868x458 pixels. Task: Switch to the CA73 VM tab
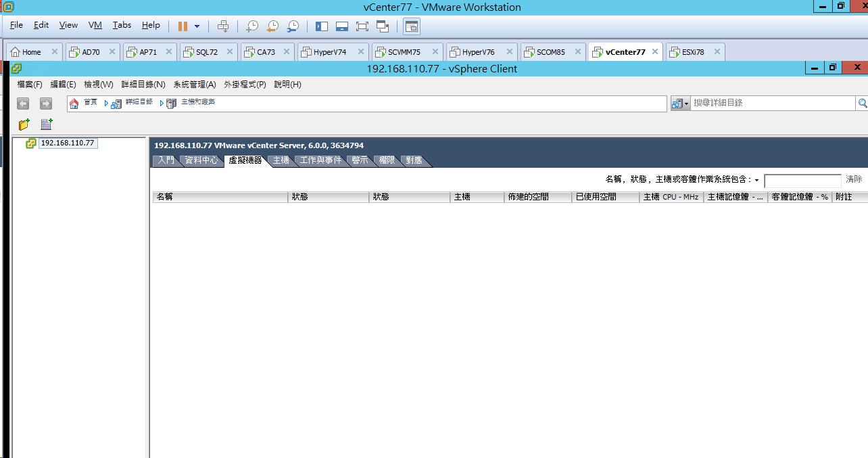pyautogui.click(x=266, y=52)
